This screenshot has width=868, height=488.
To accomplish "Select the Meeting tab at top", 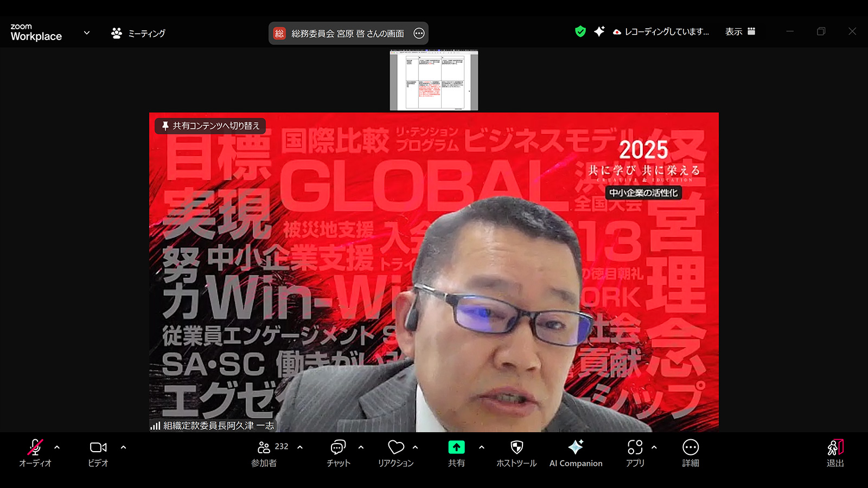I will pos(138,33).
